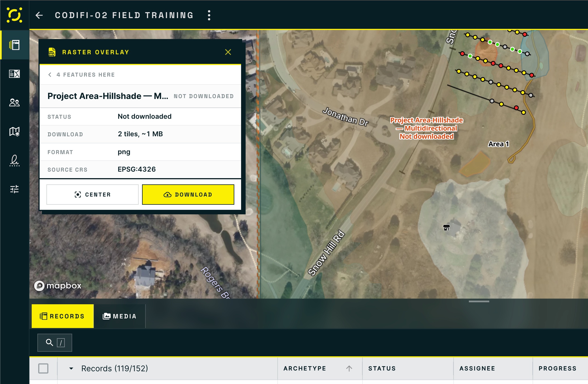The image size is (588, 384).
Task: Click the raster overlay globe file icon
Action: (52, 52)
